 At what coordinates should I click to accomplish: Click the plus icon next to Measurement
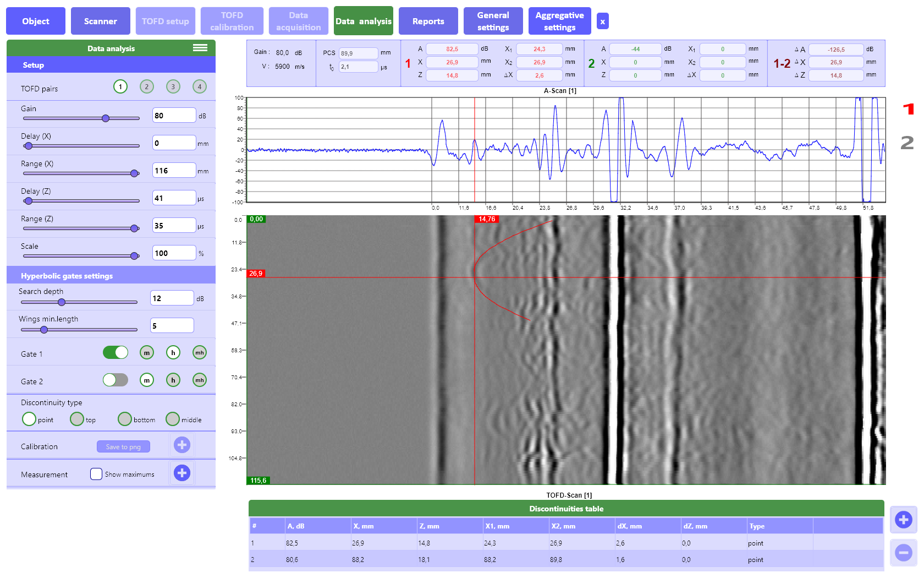[182, 473]
